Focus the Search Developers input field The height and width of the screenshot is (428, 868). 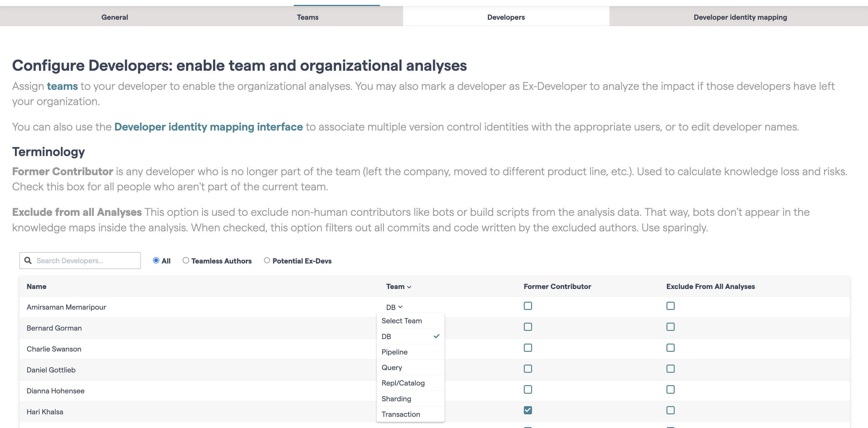pos(86,260)
